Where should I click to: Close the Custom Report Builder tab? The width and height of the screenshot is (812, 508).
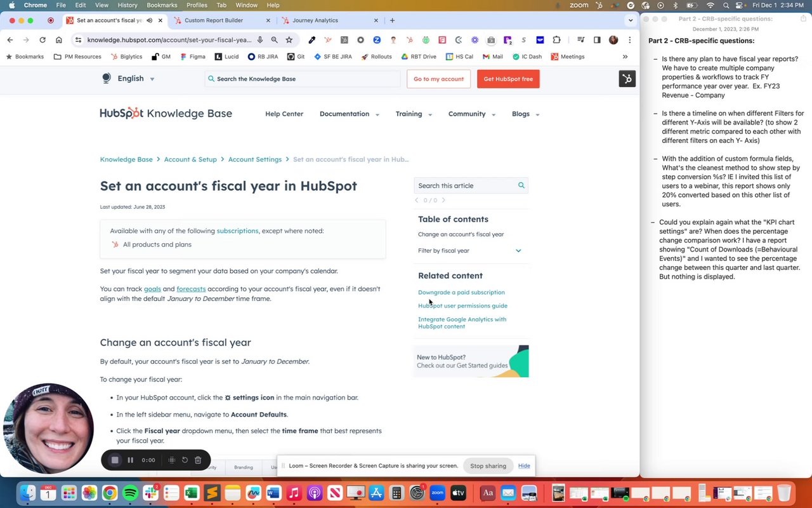coord(268,20)
